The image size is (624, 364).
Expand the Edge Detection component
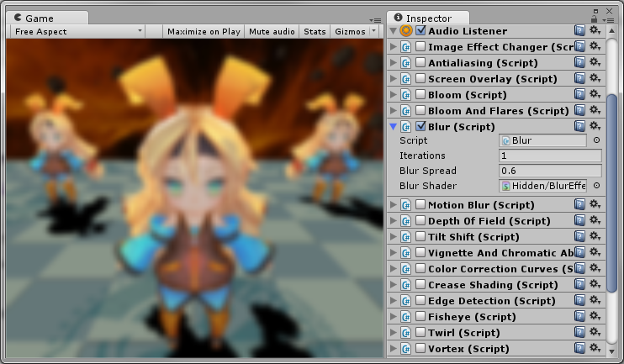click(x=394, y=300)
